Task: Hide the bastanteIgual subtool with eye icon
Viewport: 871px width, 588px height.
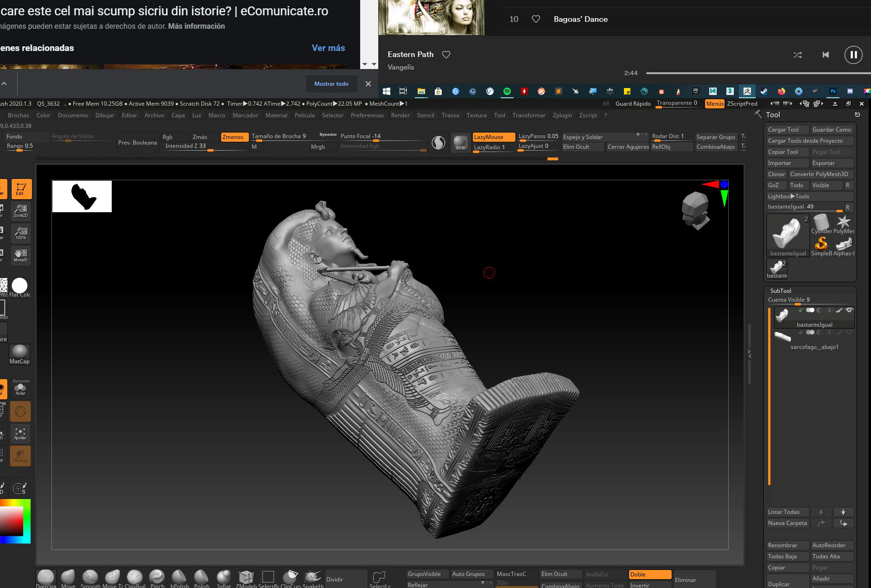Action: 849,310
